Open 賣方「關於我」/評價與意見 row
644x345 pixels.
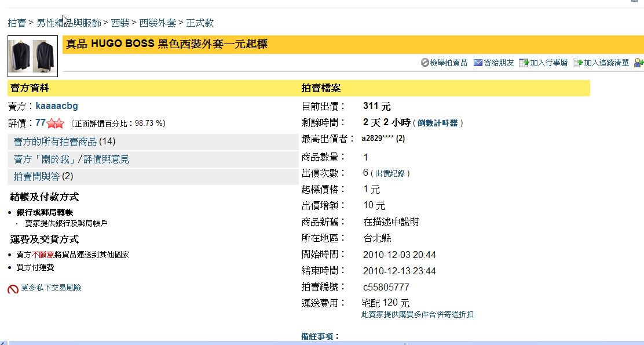pyautogui.click(x=71, y=159)
